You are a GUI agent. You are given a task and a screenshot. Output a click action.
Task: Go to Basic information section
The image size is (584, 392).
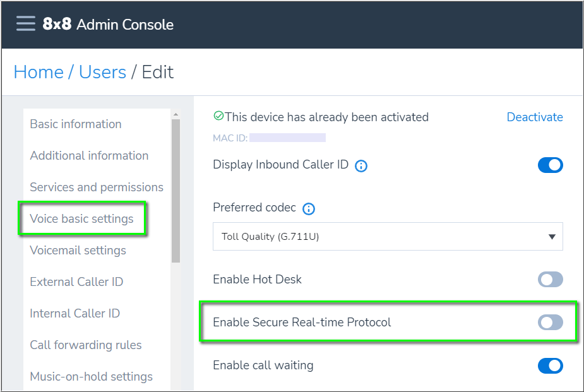[76, 124]
